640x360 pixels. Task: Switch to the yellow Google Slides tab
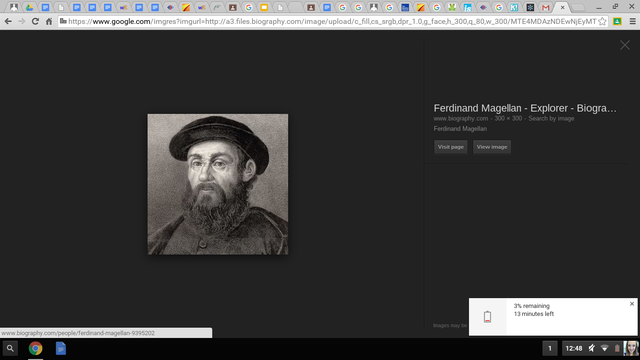click(264, 7)
